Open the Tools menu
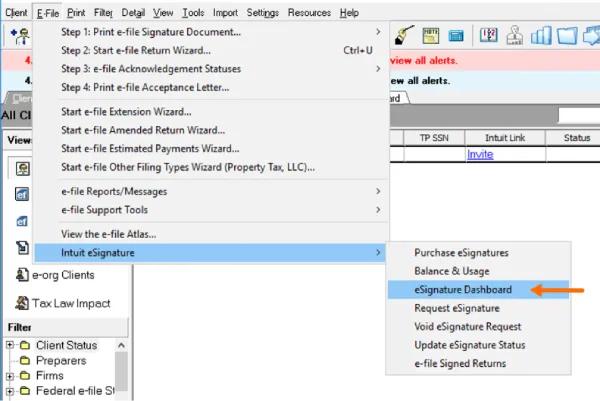The height and width of the screenshot is (401, 600). pyautogui.click(x=193, y=13)
